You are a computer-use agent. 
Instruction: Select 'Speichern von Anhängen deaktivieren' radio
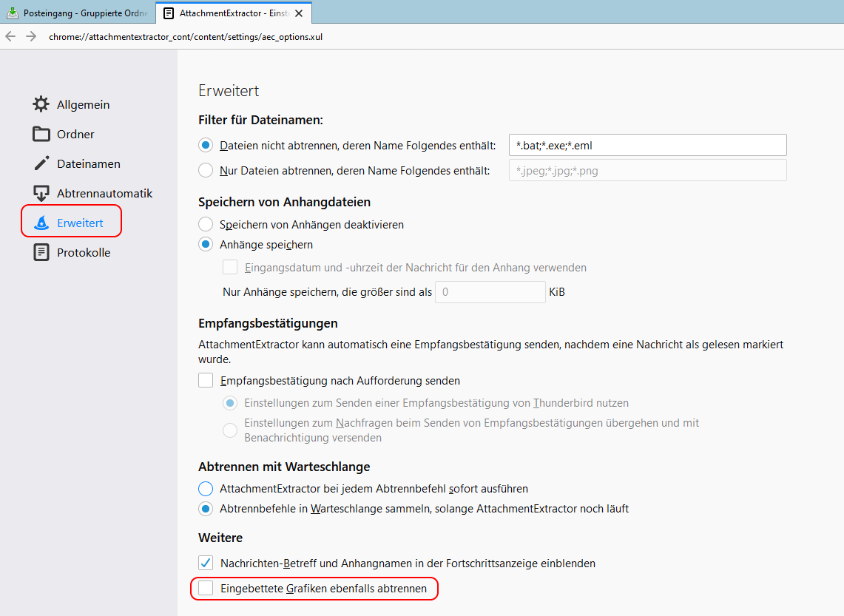[206, 224]
